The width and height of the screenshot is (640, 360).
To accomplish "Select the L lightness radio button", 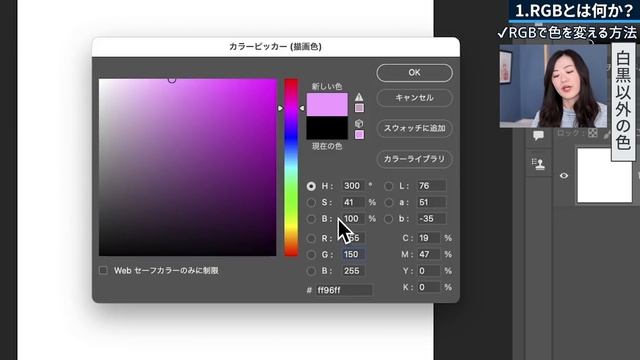I will (389, 186).
